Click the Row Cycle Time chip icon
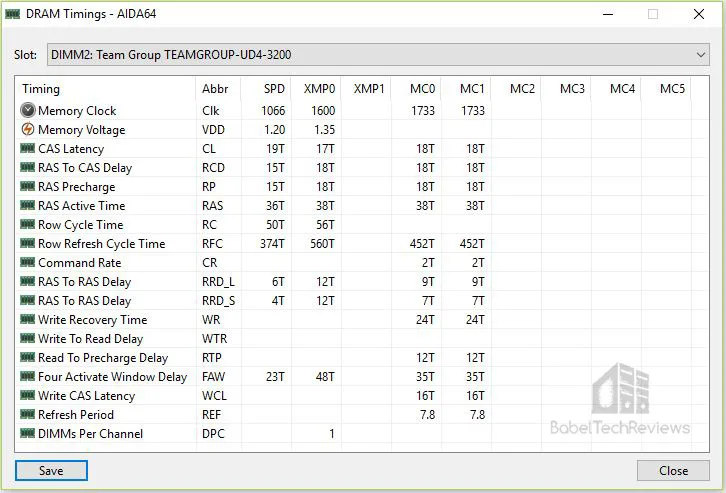 [28, 224]
